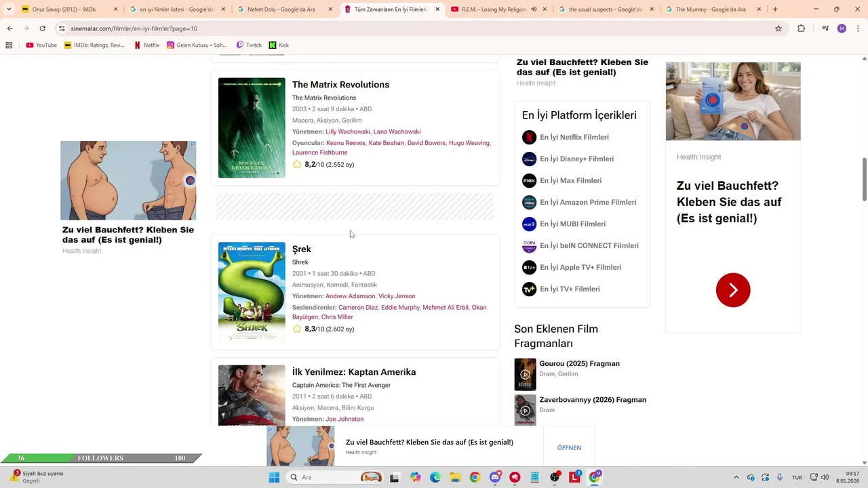Click the red arrow button in the right-hand ad

(x=733, y=290)
